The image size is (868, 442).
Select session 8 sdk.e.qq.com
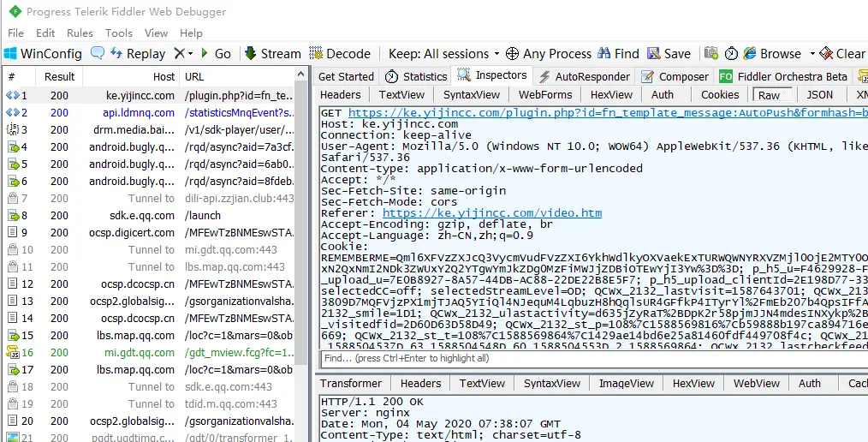[150, 216]
